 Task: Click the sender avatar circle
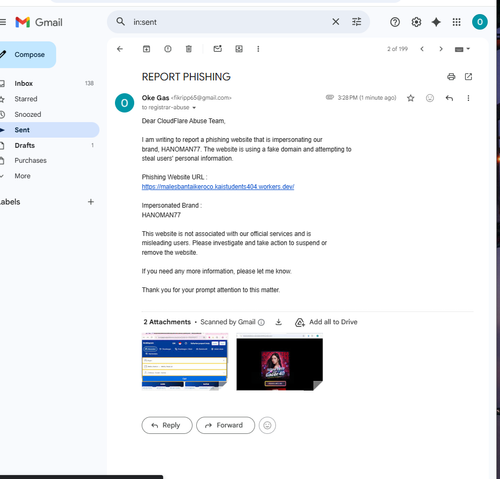[124, 103]
